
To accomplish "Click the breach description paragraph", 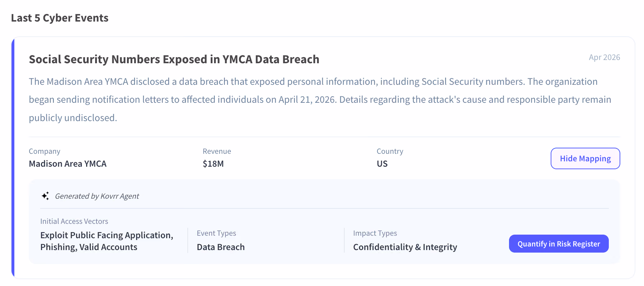I will coord(320,100).
